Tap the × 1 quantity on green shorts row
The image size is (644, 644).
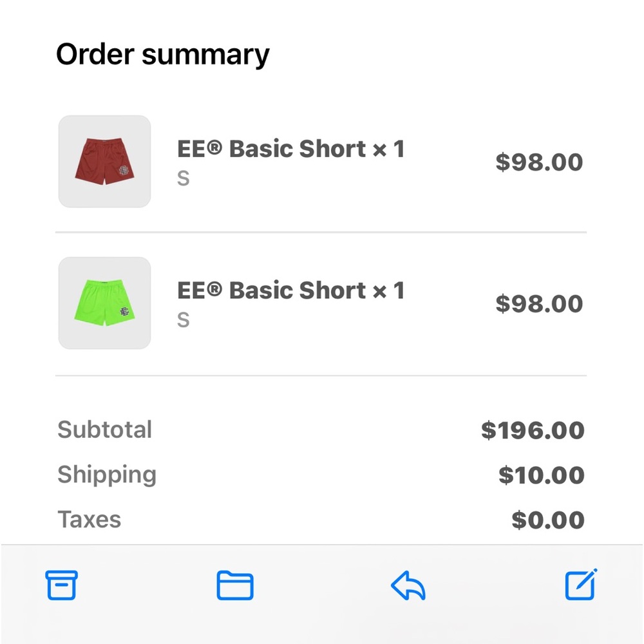tap(389, 291)
